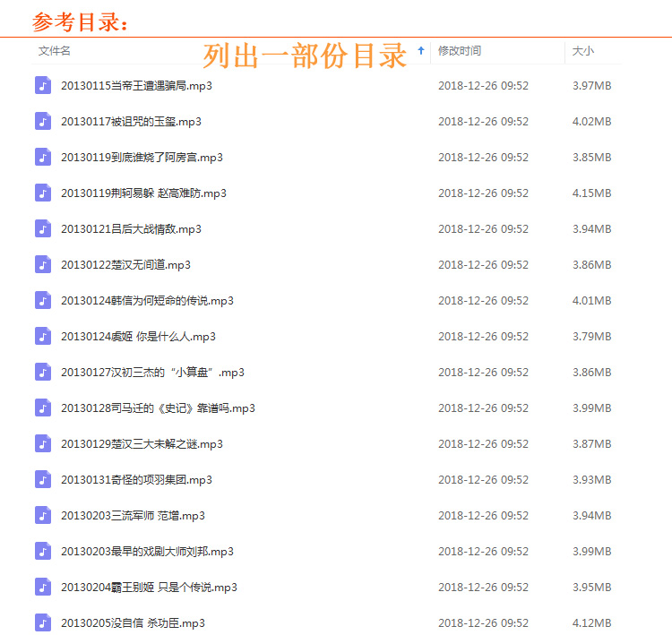Click 20130203最早的戏剧大师刘邦.mp3 file name
The height and width of the screenshot is (635, 672).
click(147, 552)
